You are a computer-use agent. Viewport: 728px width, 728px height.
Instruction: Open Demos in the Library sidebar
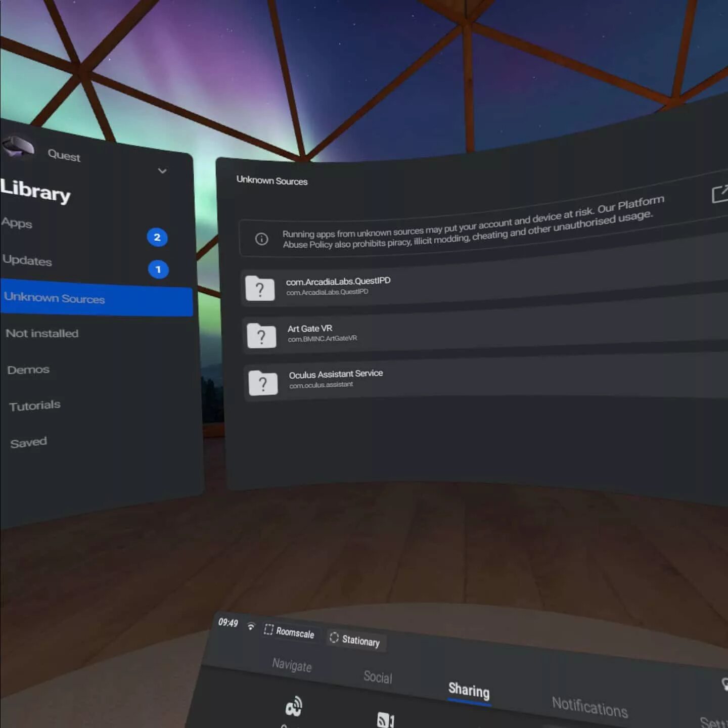coord(28,370)
